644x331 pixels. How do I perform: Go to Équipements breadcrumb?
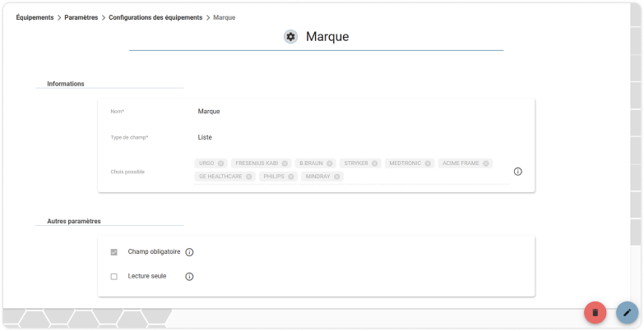(x=35, y=17)
